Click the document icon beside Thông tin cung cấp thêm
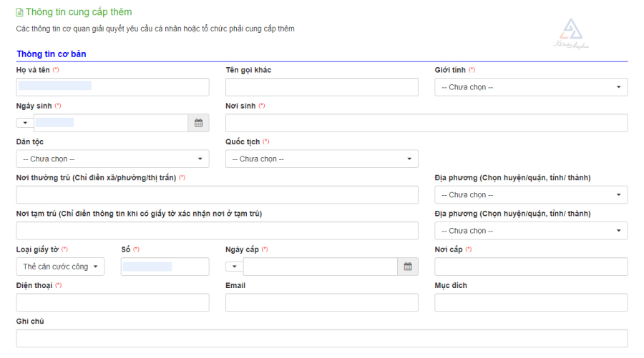 coord(19,13)
